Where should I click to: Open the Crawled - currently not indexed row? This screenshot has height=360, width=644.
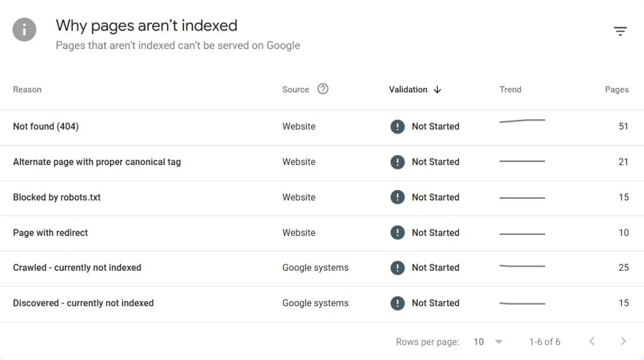click(322, 268)
